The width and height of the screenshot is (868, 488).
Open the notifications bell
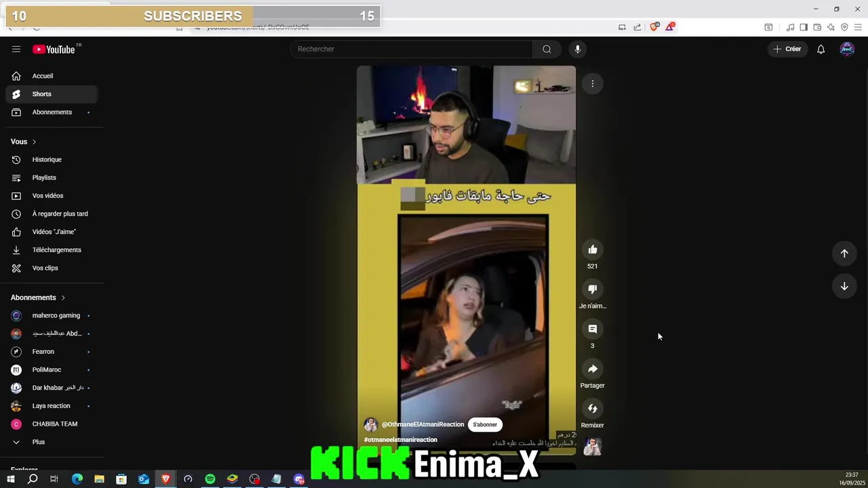click(821, 49)
